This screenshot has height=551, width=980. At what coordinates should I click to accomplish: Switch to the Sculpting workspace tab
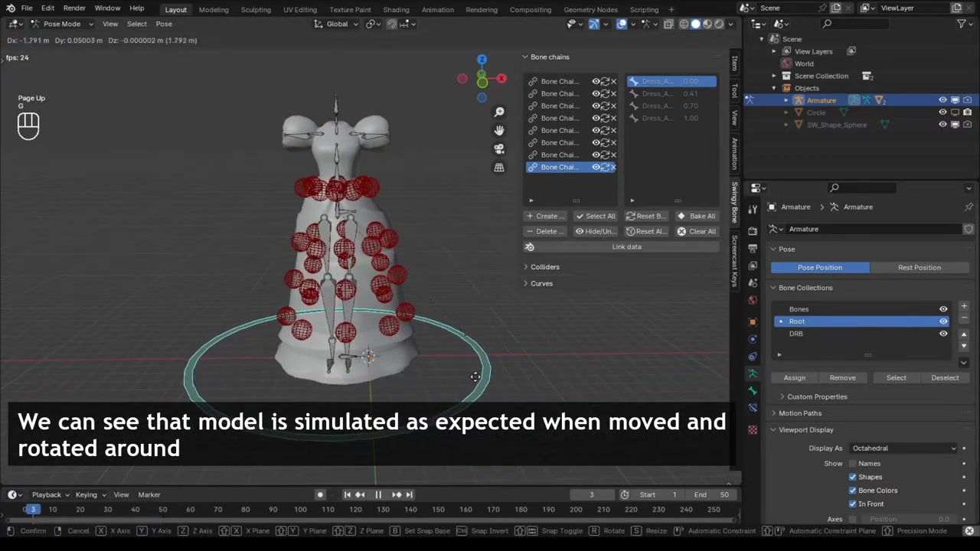point(255,9)
